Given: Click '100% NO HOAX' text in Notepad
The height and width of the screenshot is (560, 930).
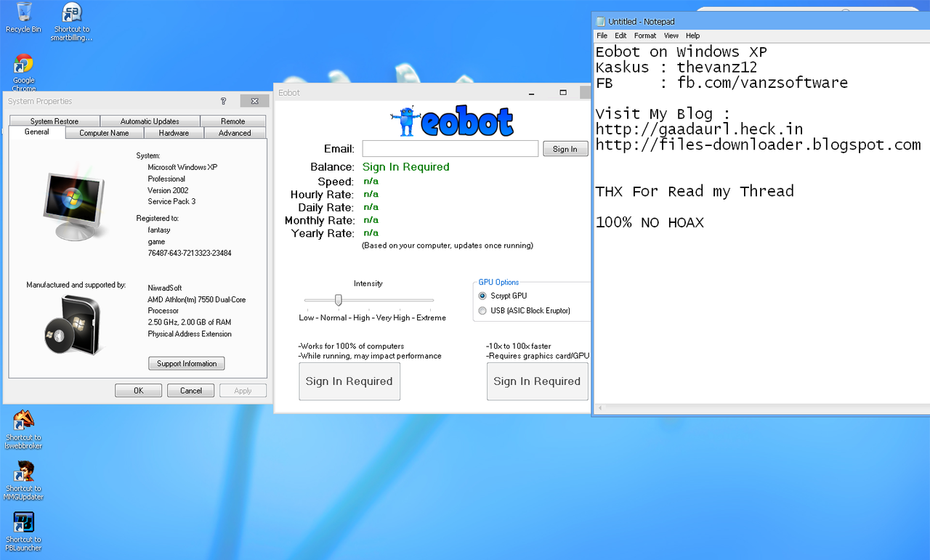Looking at the screenshot, I should [650, 222].
